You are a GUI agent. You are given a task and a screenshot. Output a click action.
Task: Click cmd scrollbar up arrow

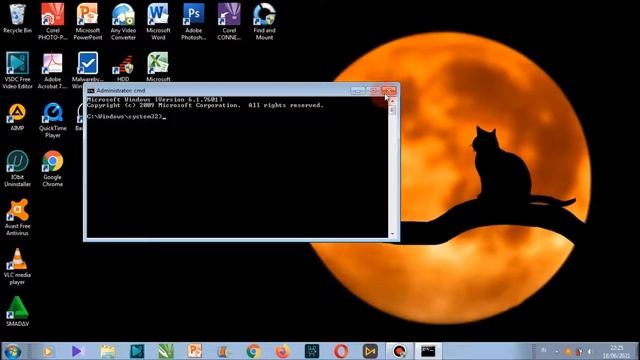[x=392, y=100]
